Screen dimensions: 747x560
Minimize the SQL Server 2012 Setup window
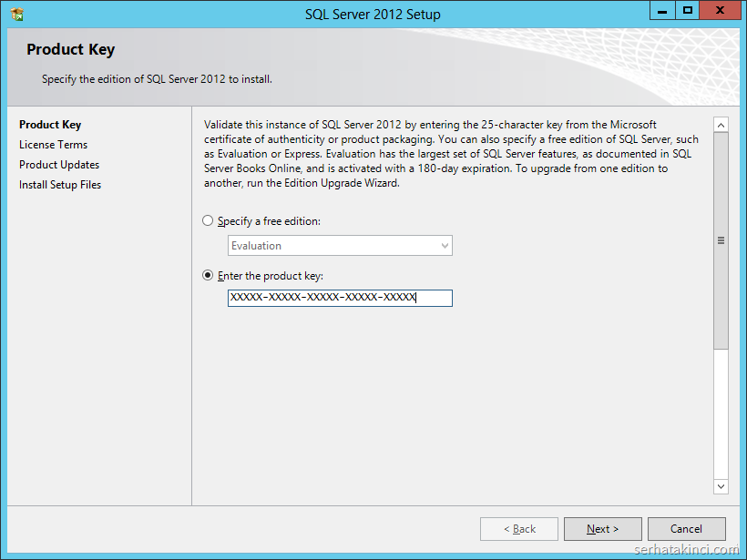click(662, 11)
